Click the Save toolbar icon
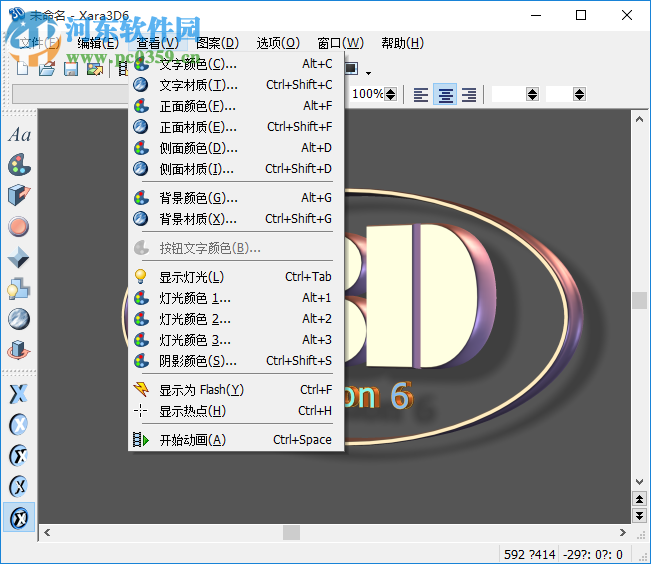 point(71,69)
